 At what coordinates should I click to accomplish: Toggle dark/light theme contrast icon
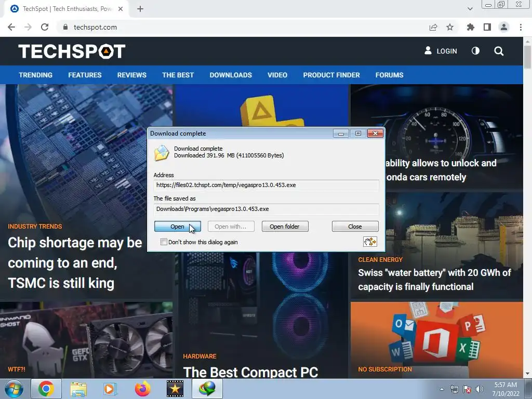pyautogui.click(x=476, y=51)
